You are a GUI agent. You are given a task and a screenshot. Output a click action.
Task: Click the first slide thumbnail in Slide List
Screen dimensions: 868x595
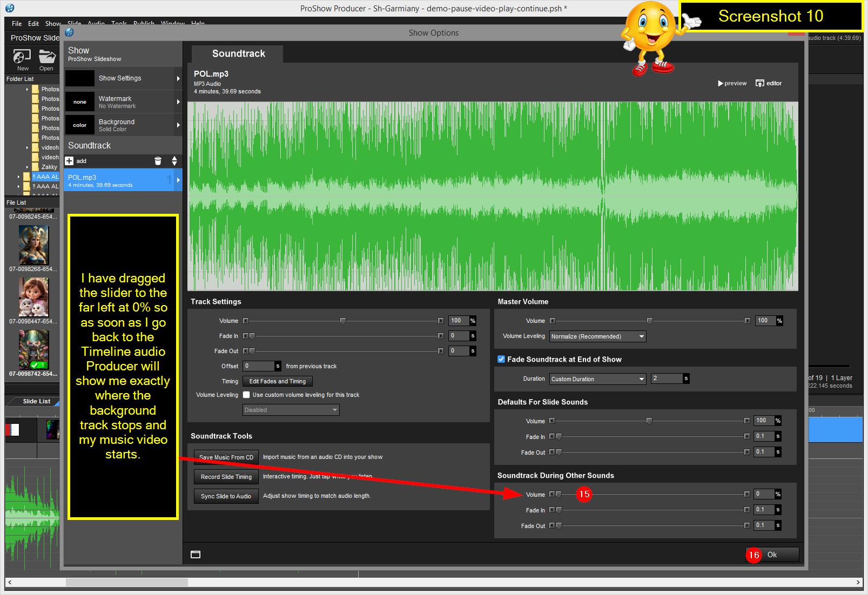pyautogui.click(x=12, y=430)
